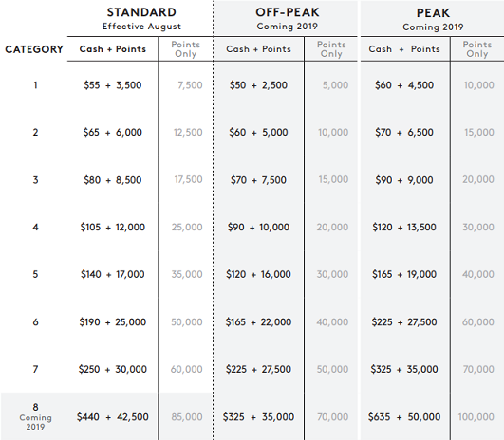Select the $250 + 30,000 standard rate

113,369
